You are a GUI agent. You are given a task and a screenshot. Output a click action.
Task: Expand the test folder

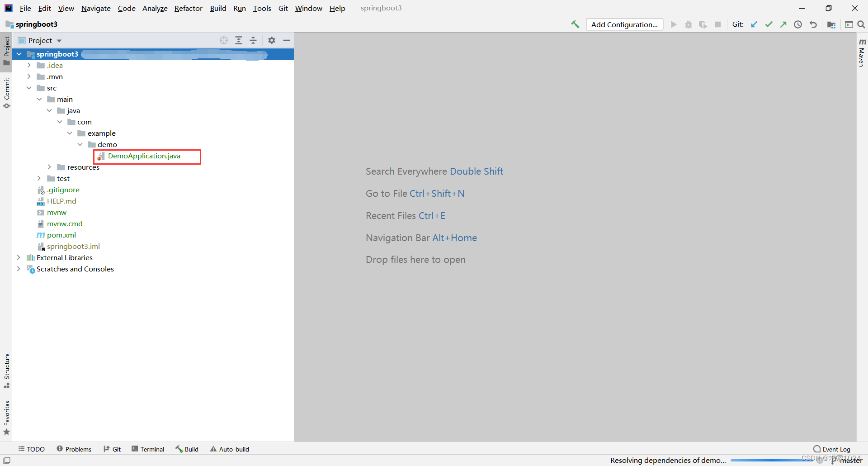39,178
